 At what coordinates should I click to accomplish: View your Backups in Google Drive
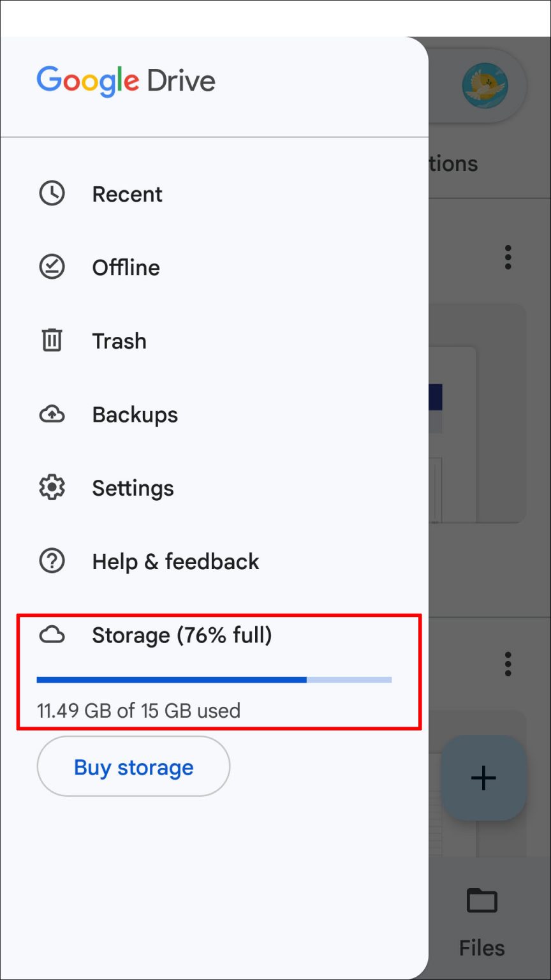pyautogui.click(x=135, y=414)
